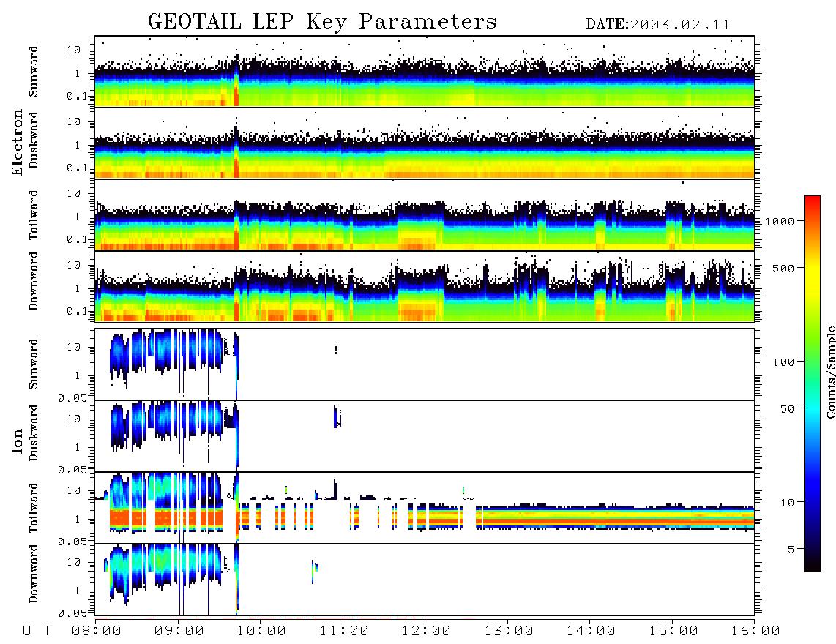Click the "08:00" time tick label
Screen dimensions: 836x644
(97, 631)
